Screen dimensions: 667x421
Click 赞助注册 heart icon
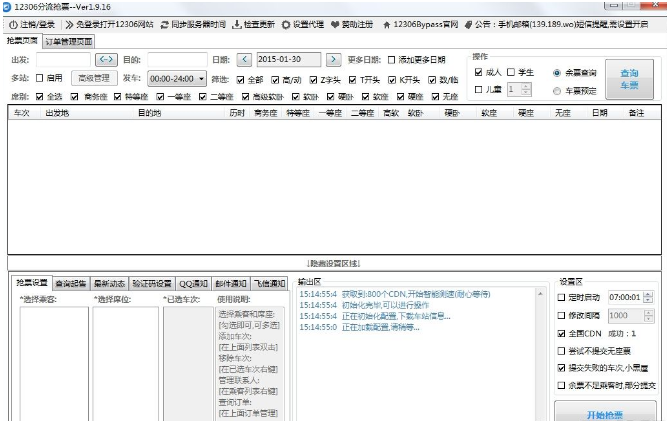click(x=334, y=23)
